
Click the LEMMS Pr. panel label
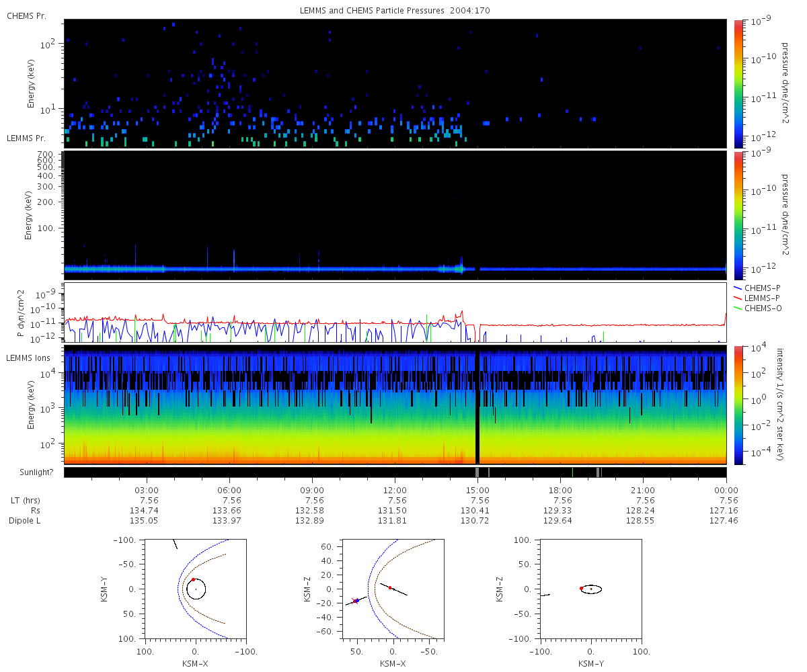pyautogui.click(x=26, y=138)
